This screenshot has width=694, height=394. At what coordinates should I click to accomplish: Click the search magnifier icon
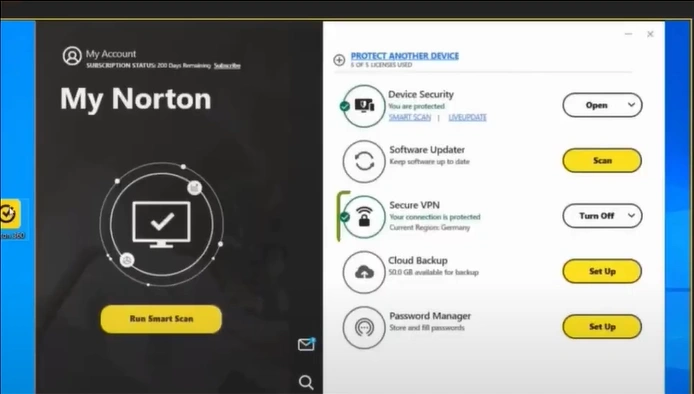[x=306, y=382]
